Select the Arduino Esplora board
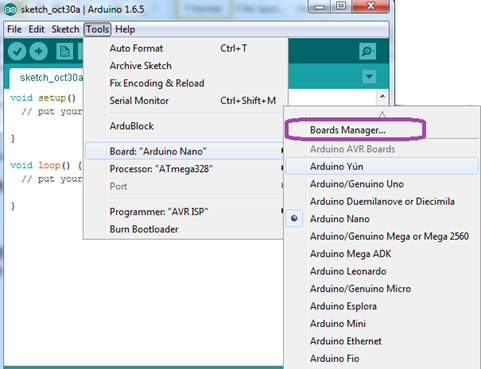481x369 pixels. 382,306
